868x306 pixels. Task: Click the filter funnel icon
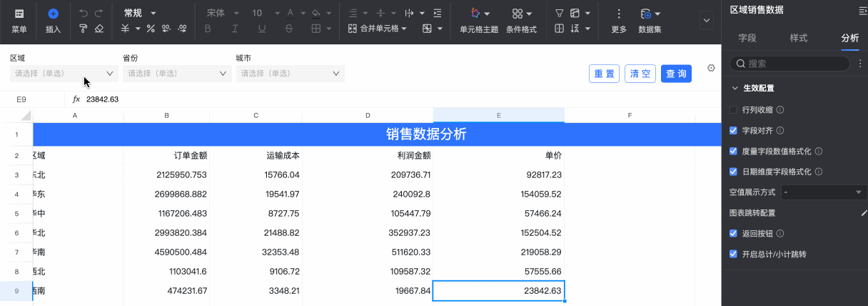tap(560, 14)
